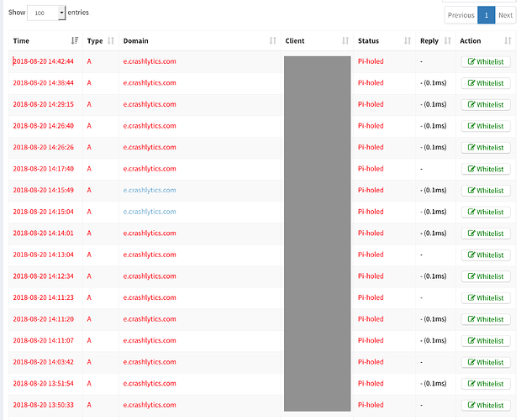Click sort arrows icon in Domain column
Screen dimensions: 521x420
[272, 40]
